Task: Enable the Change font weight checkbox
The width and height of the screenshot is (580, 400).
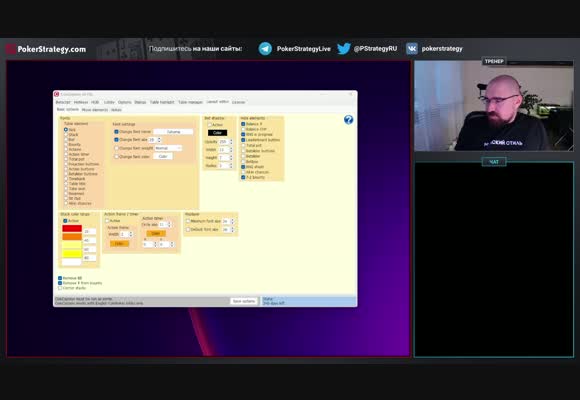Action: tap(116, 148)
